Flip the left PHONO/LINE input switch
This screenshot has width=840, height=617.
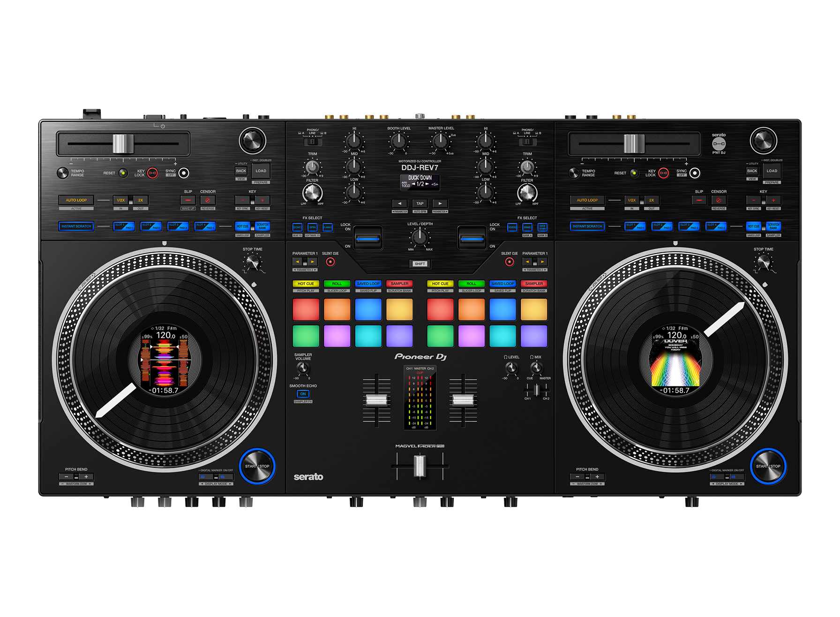click(312, 142)
